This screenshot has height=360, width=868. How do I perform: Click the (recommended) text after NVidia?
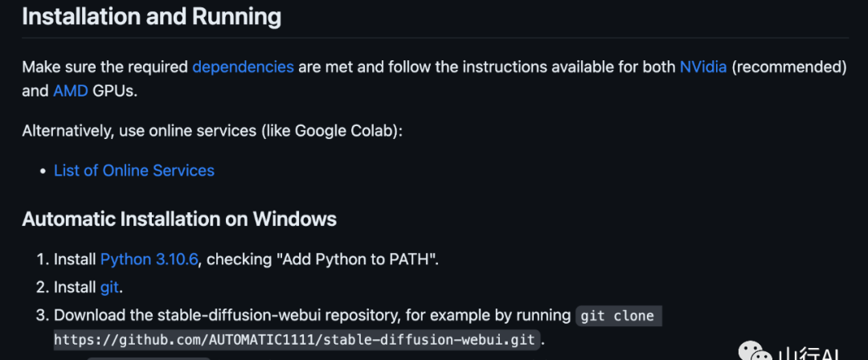click(789, 67)
